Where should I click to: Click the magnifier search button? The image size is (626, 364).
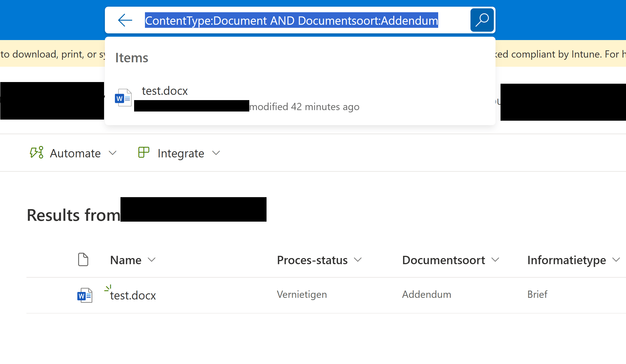pos(482,20)
